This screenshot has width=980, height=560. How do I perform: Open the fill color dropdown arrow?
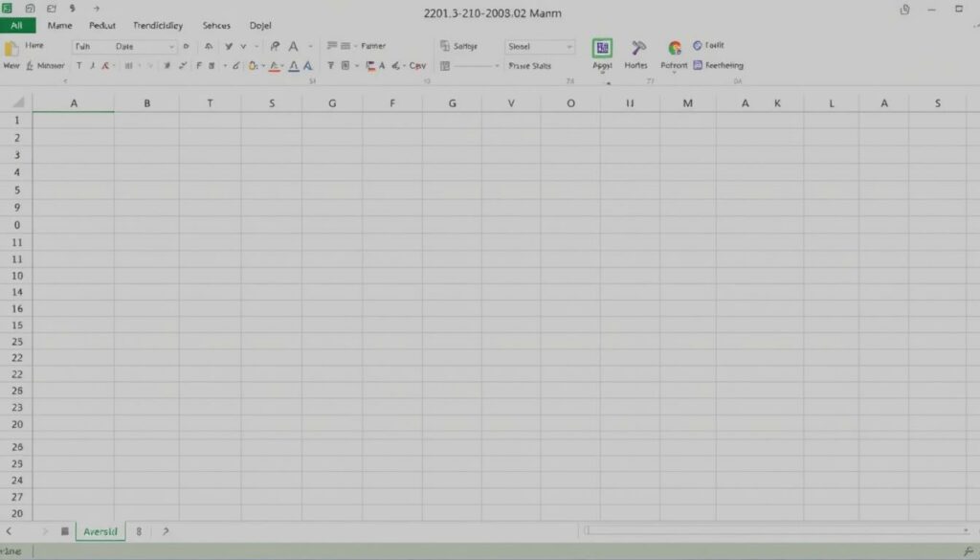tap(263, 66)
